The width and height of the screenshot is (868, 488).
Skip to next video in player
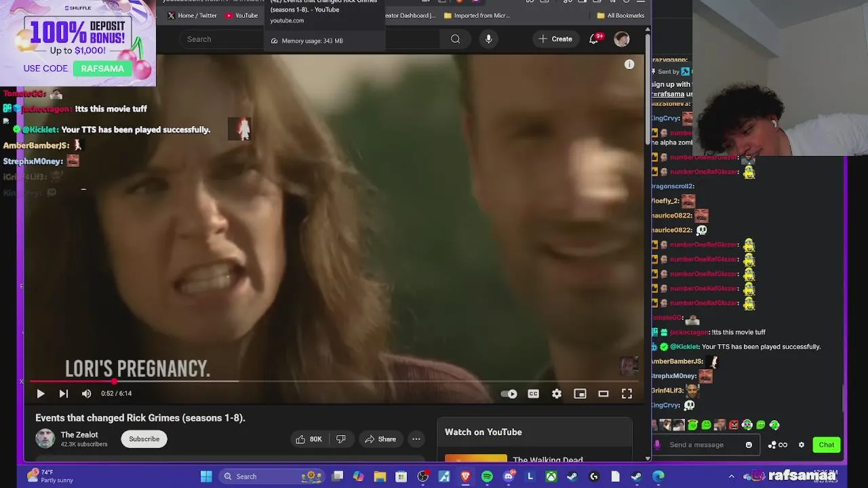63,394
